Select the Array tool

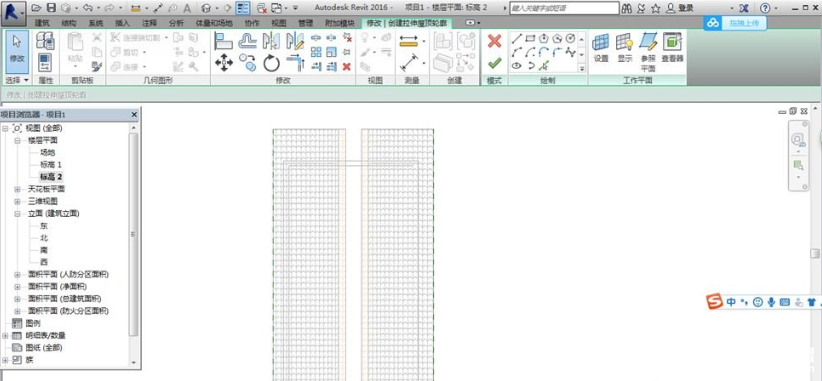[316, 52]
